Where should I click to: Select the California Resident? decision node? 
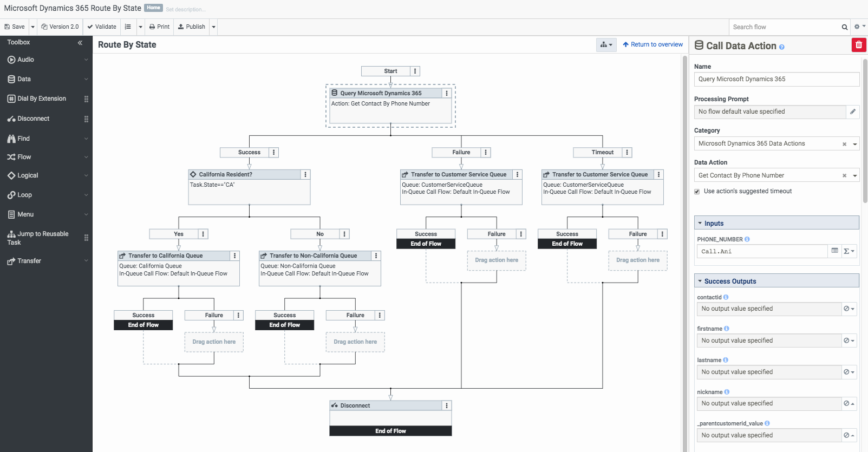249,187
